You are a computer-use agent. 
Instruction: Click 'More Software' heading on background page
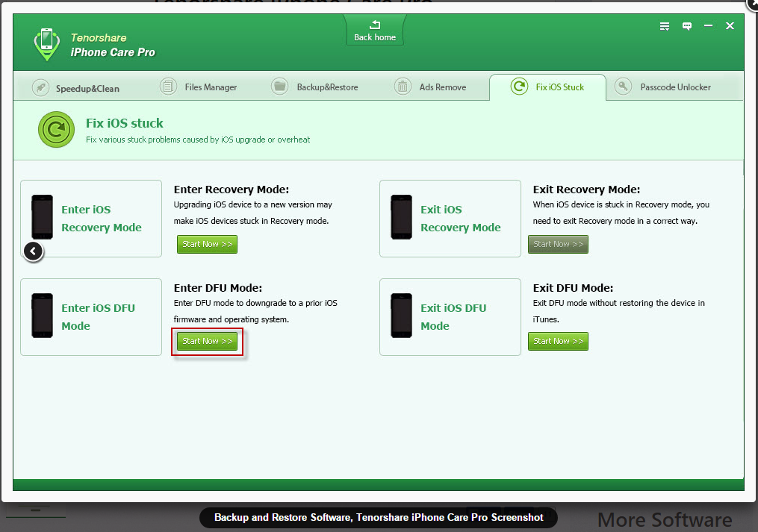point(665,520)
